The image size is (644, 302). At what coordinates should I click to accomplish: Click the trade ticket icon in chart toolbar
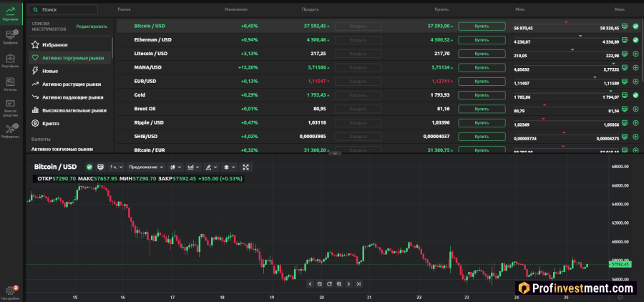[x=100, y=167]
